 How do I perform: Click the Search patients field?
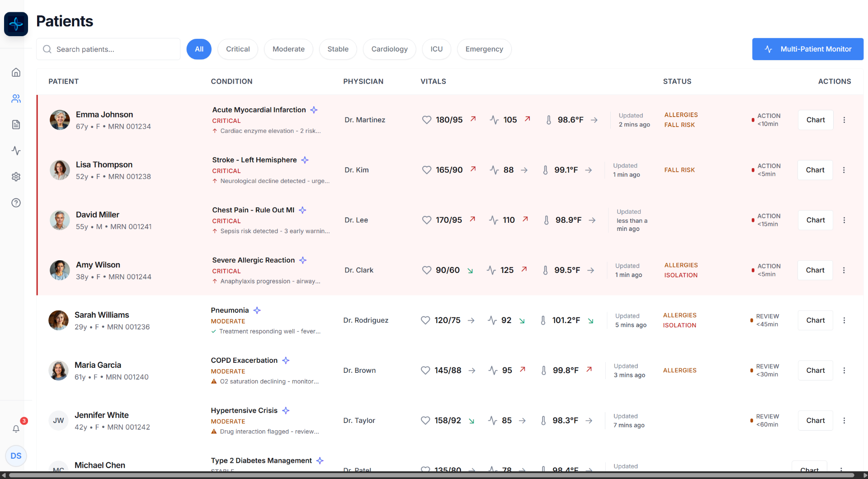(108, 49)
